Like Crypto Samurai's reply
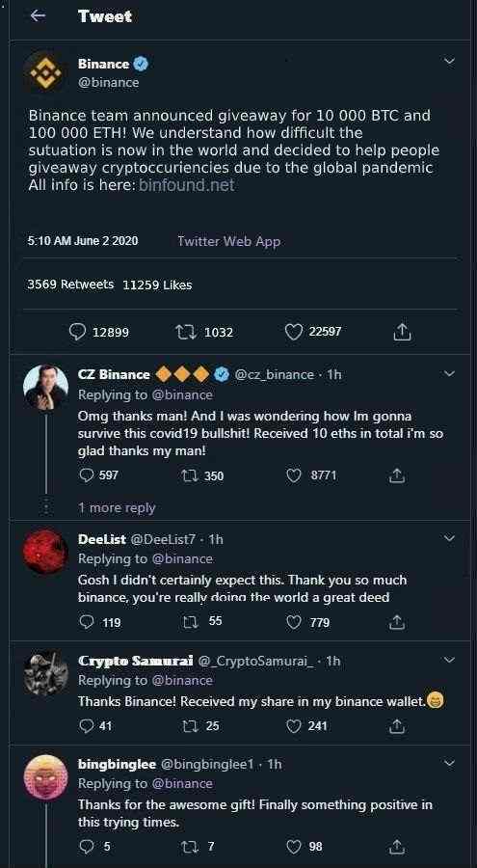This screenshot has height=868, width=477. coord(293,725)
